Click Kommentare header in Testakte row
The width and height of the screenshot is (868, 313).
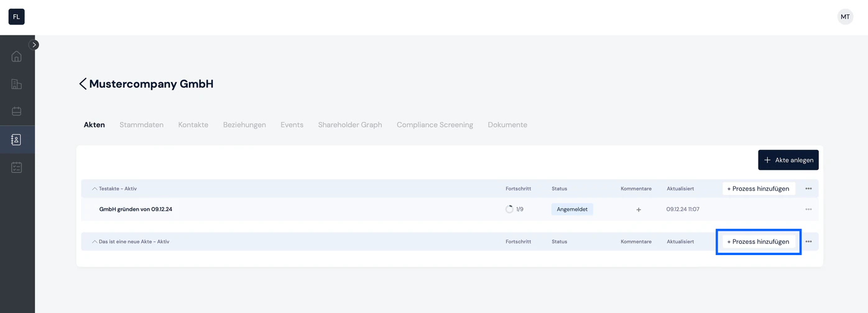tap(636, 189)
